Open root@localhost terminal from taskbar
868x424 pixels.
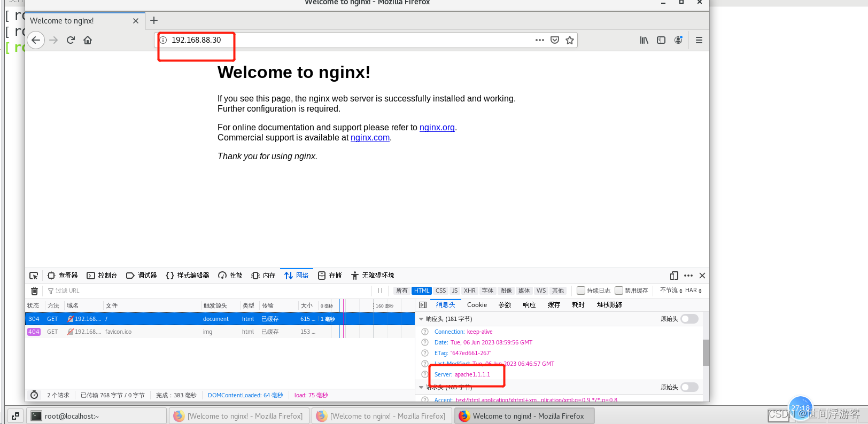(97, 416)
